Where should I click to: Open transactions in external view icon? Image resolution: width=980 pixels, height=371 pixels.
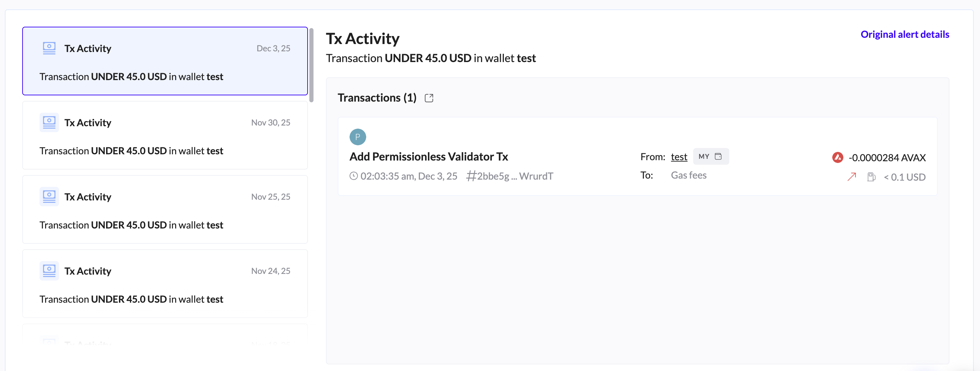429,98
